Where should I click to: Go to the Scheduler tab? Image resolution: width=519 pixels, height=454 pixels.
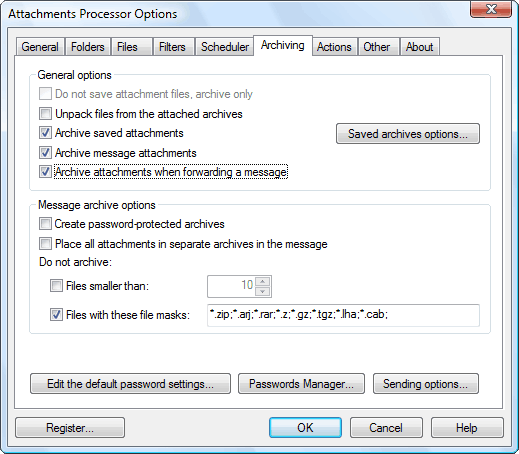coord(225,47)
